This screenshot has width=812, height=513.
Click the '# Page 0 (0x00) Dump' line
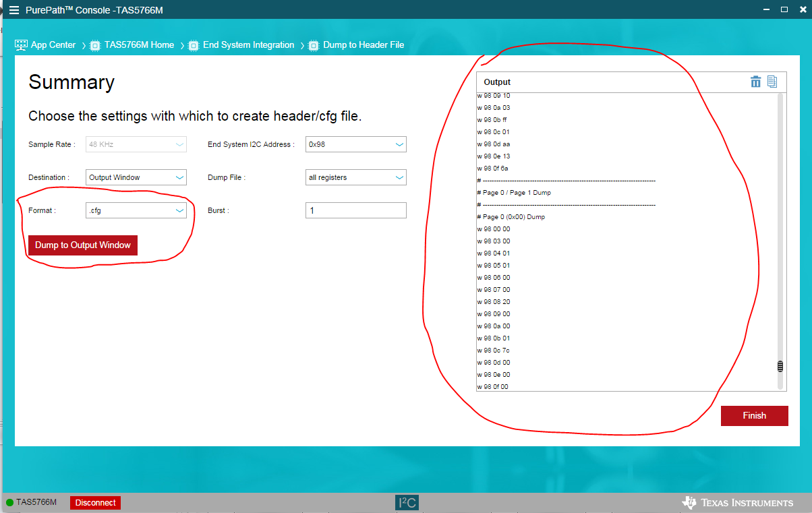[511, 217]
